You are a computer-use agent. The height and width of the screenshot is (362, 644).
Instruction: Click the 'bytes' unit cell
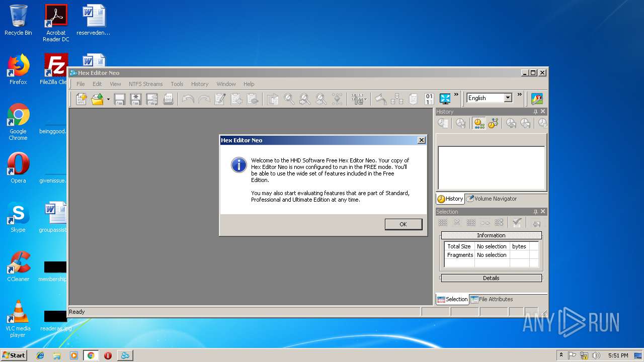point(519,246)
